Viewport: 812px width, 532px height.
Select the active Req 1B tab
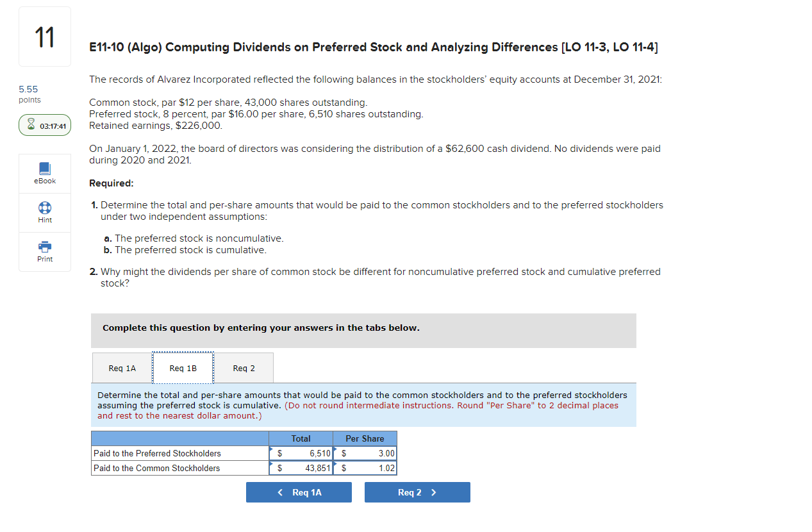click(183, 368)
